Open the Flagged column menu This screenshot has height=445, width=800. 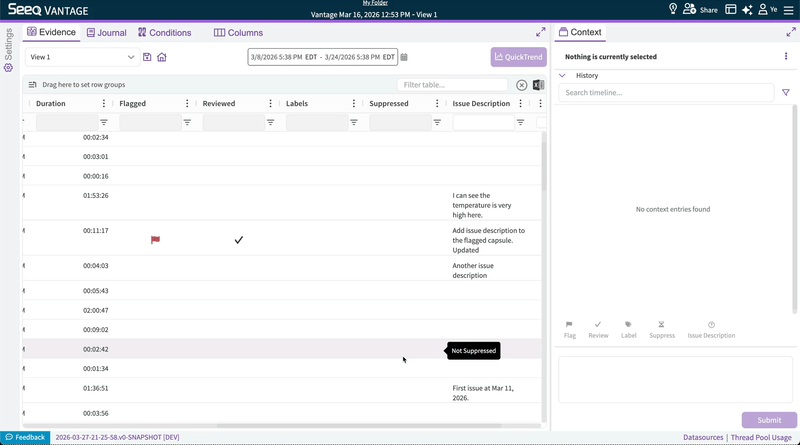point(187,104)
